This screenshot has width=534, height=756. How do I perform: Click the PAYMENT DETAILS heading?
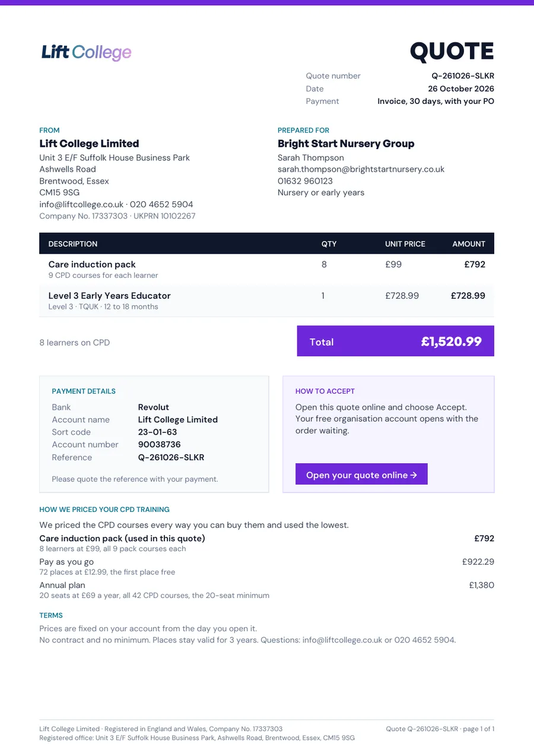coord(84,391)
